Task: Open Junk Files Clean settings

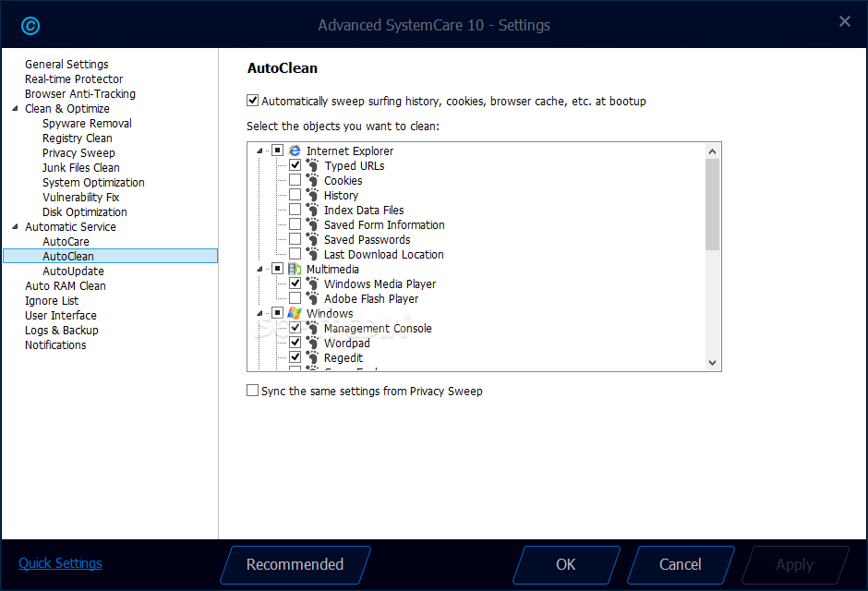Action: click(81, 168)
